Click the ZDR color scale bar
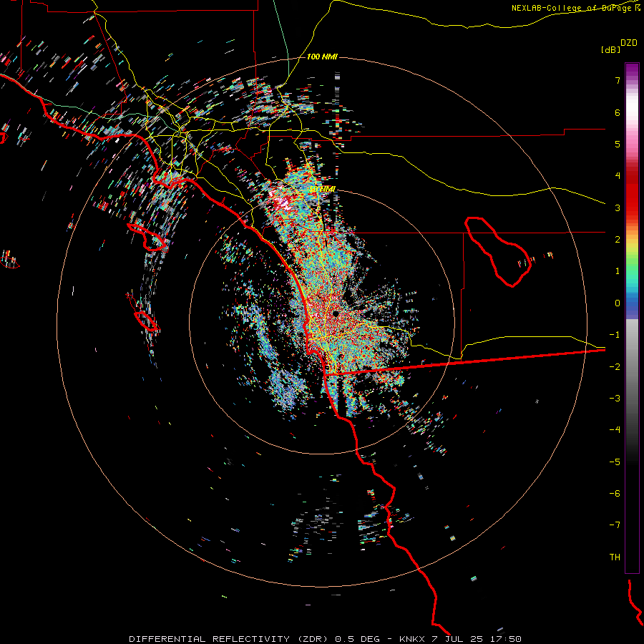Viewport: 644px width, 644px height. (632, 318)
